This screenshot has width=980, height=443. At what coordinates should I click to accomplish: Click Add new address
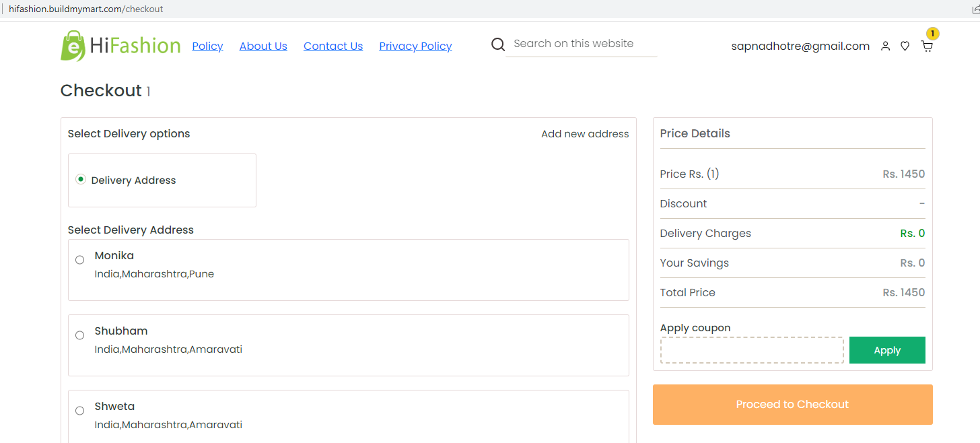pyautogui.click(x=585, y=134)
